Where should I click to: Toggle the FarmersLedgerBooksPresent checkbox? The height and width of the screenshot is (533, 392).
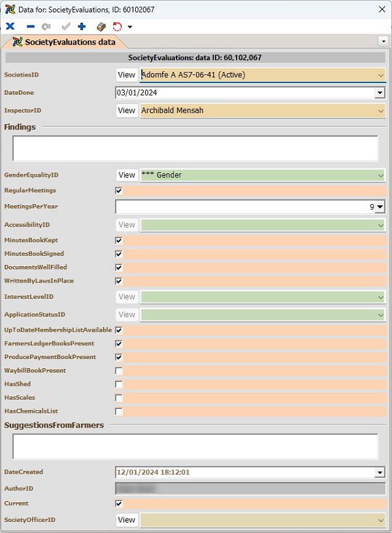119,343
